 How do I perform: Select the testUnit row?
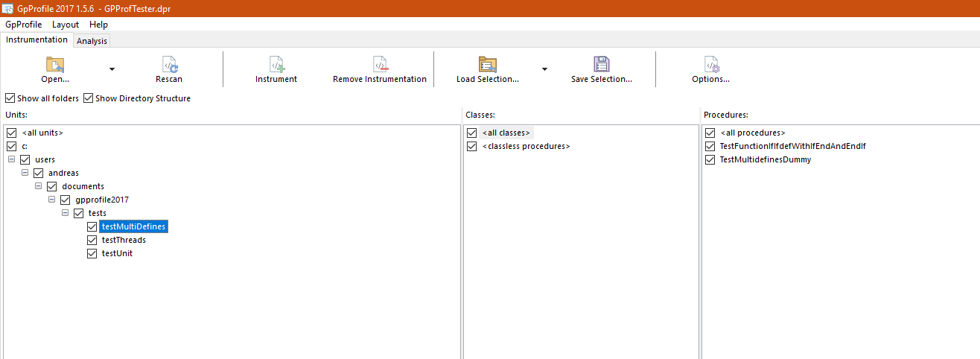(x=117, y=253)
